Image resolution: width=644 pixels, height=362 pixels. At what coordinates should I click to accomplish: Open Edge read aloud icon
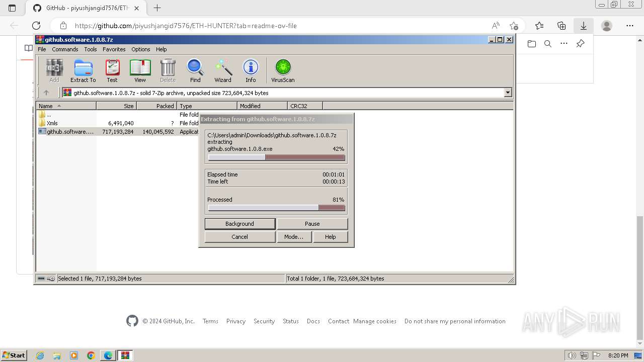[x=496, y=26]
